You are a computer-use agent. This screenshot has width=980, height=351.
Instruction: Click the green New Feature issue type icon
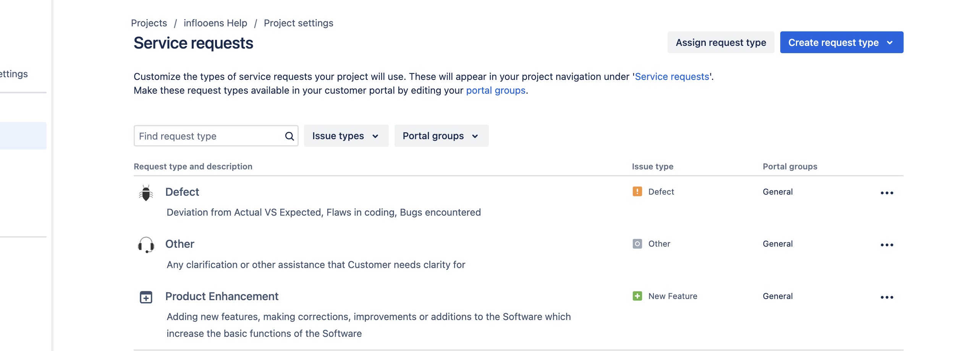click(x=637, y=296)
